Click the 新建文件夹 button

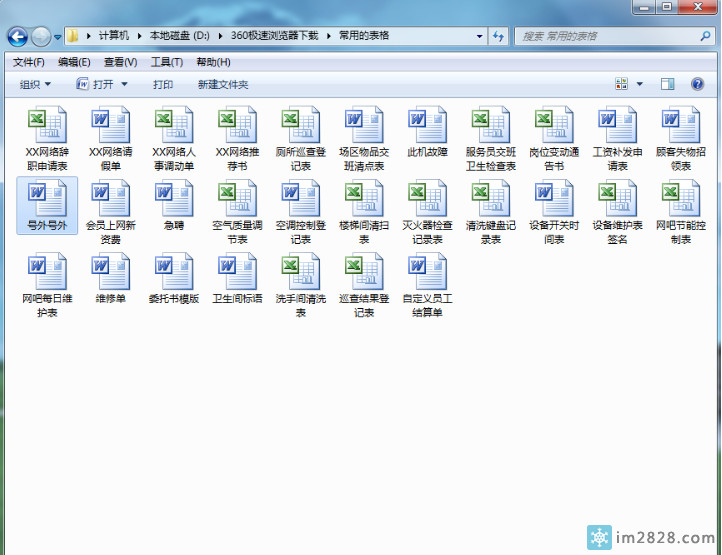222,85
